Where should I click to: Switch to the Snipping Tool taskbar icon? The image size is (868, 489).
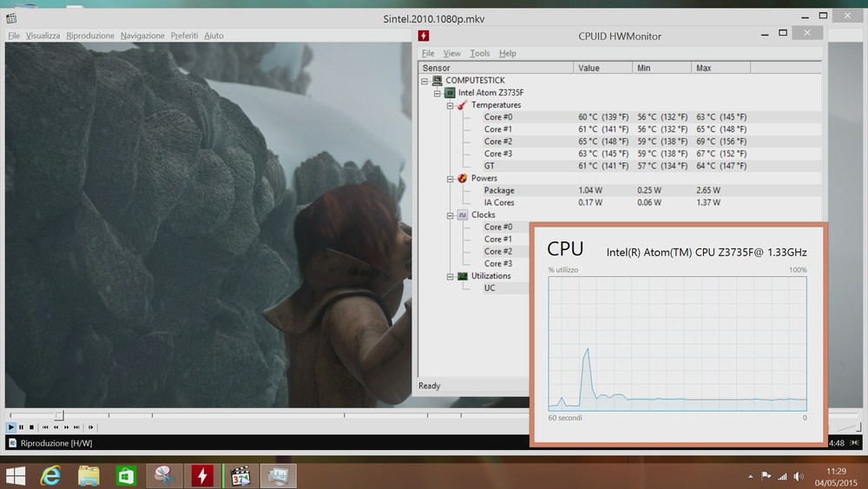pos(164,476)
